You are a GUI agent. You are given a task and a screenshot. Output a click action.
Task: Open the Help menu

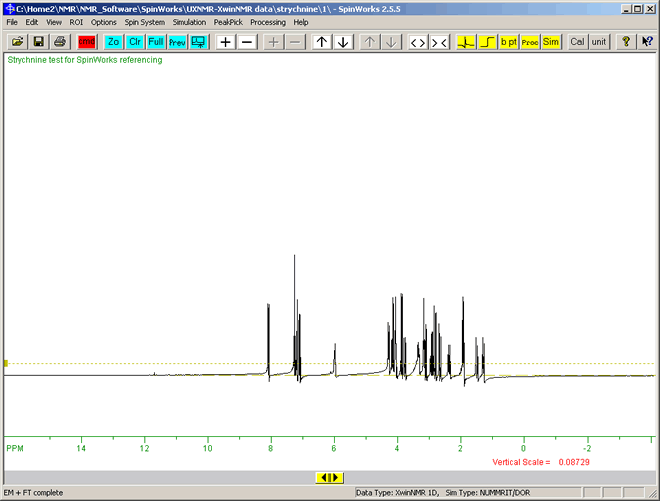[301, 22]
